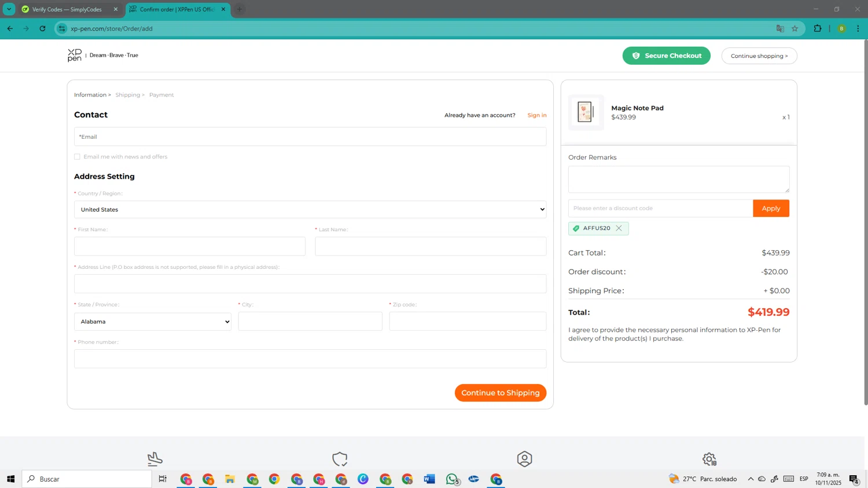Switch to Verify Codes — SimplyCodes tab
The width and height of the screenshot is (868, 488).
point(67,9)
